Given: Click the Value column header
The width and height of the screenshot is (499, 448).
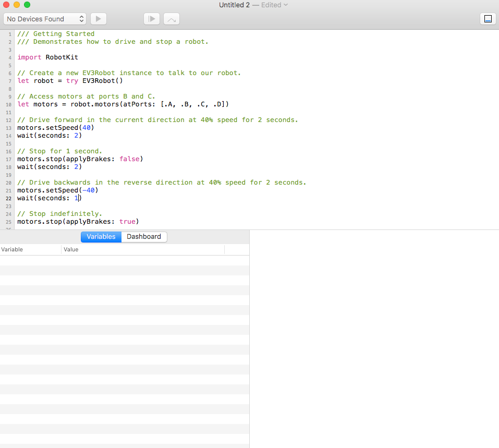Looking at the screenshot, I should [x=142, y=249].
